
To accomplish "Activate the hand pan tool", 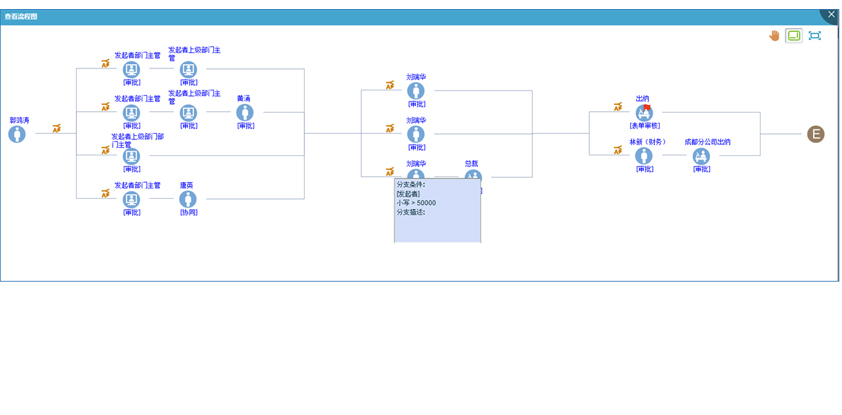I will pos(774,36).
